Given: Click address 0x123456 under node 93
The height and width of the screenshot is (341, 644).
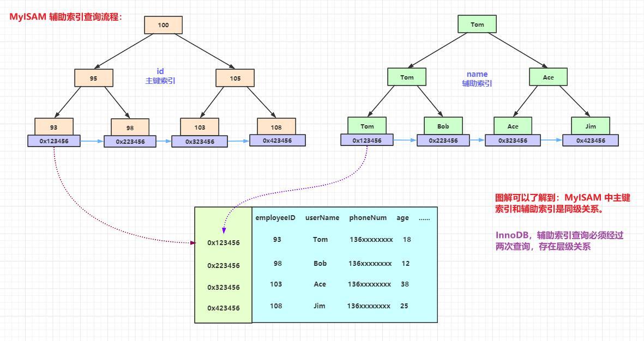Looking at the screenshot, I should (x=53, y=140).
